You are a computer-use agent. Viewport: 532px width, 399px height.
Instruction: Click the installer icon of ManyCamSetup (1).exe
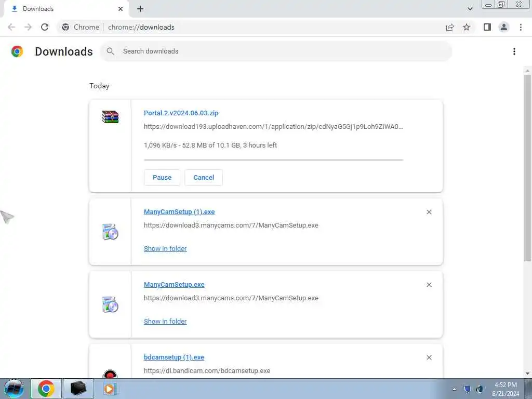(110, 232)
